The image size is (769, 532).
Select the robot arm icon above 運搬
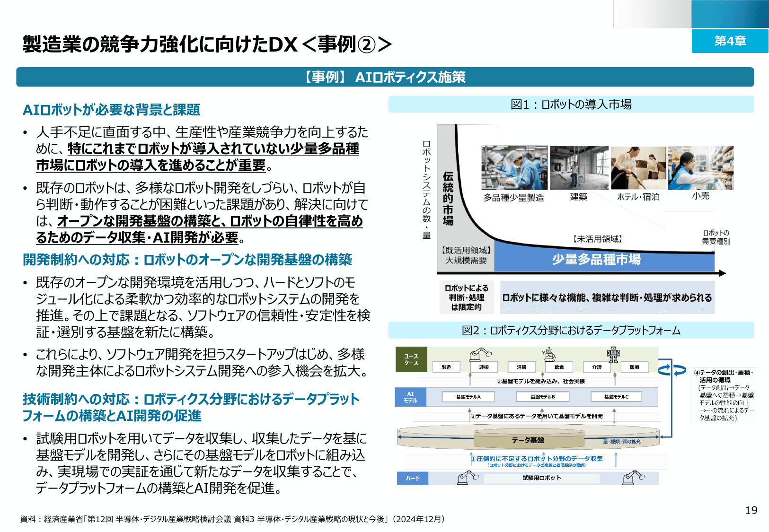click(x=481, y=355)
